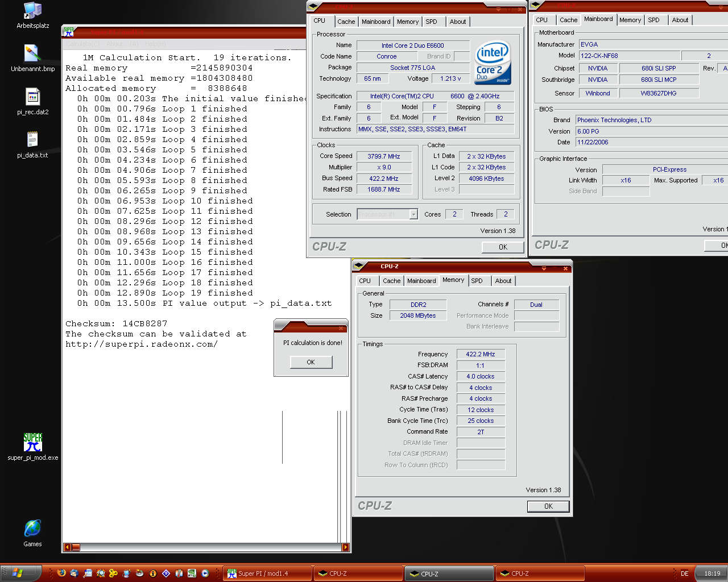Select the super_pi_mod.exe desktop icon
This screenshot has height=582, width=728.
[x=32, y=447]
